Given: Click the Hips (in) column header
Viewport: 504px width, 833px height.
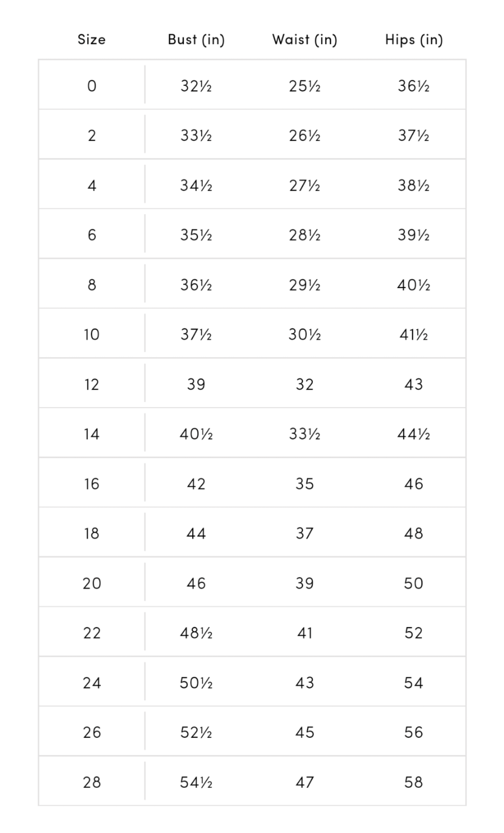Looking at the screenshot, I should click(414, 39).
